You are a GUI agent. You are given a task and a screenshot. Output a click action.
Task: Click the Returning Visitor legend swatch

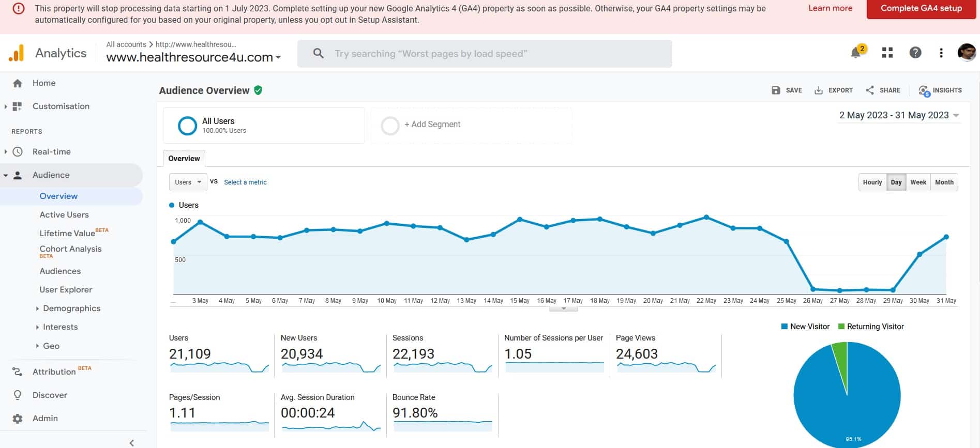click(x=841, y=327)
